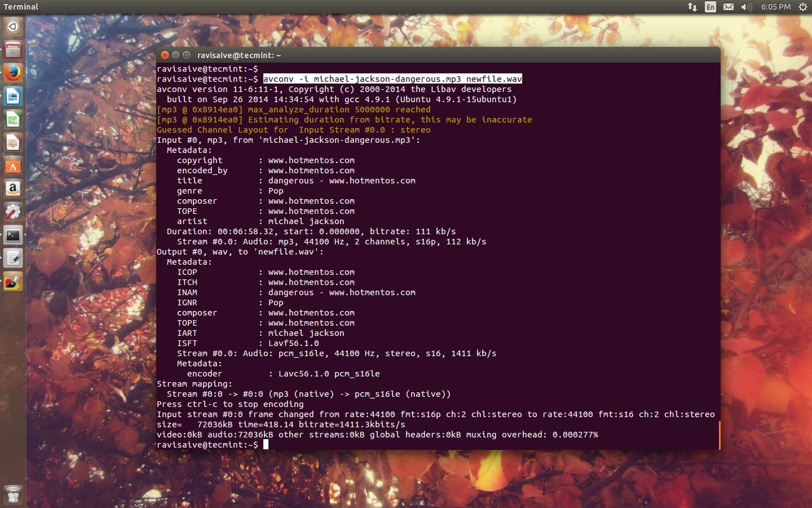Click the mp3 44100 Hz s16p stream line

pyautogui.click(x=332, y=242)
